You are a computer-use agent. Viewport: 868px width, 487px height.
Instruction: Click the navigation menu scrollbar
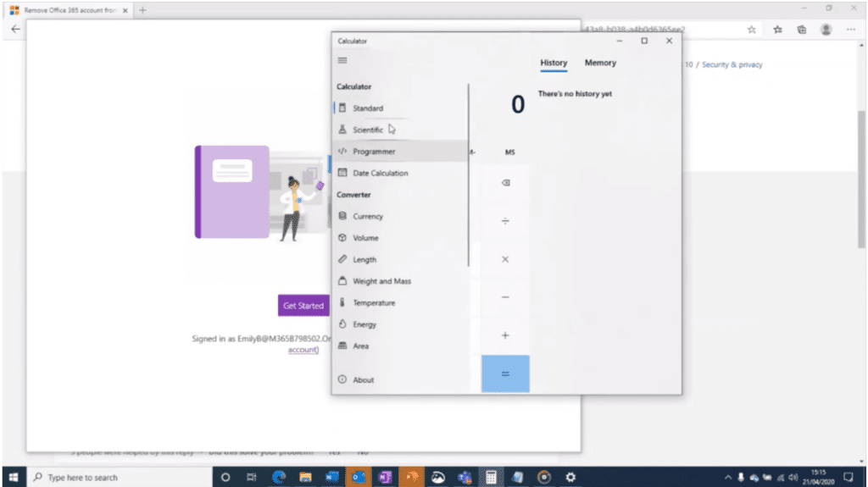(468, 174)
